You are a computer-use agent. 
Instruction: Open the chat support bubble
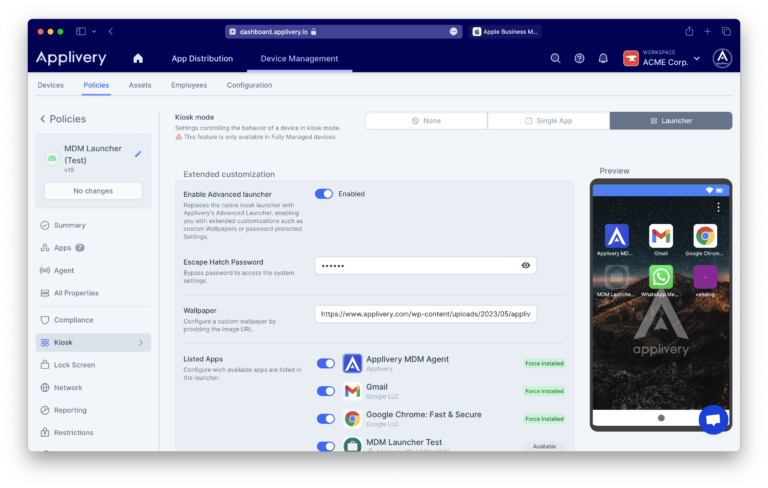(713, 420)
